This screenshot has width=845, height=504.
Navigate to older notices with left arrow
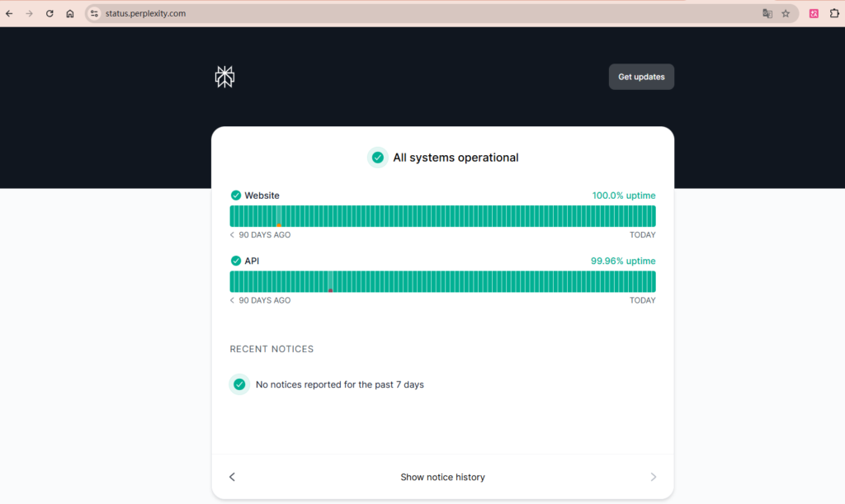232,477
